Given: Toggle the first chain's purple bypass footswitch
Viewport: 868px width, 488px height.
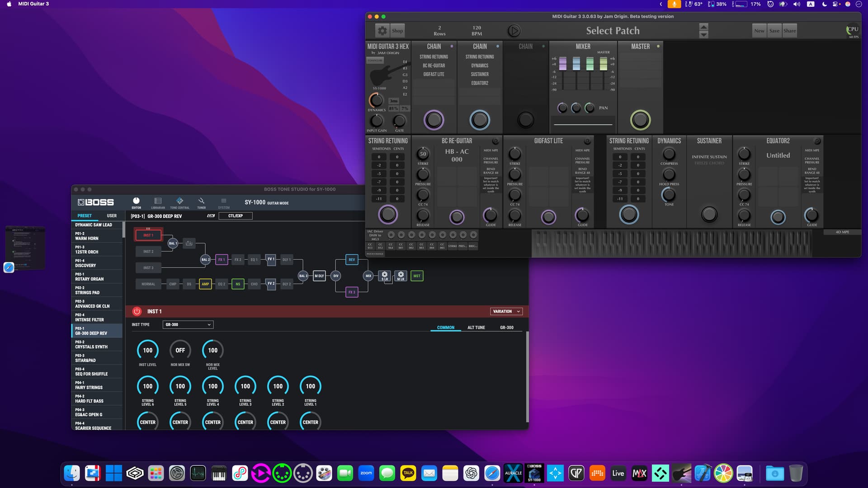Looking at the screenshot, I should click(434, 120).
